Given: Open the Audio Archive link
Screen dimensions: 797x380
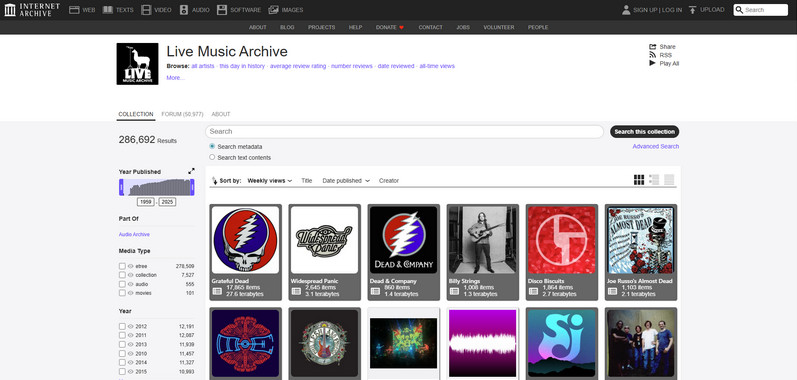Looking at the screenshot, I should pos(134,235).
